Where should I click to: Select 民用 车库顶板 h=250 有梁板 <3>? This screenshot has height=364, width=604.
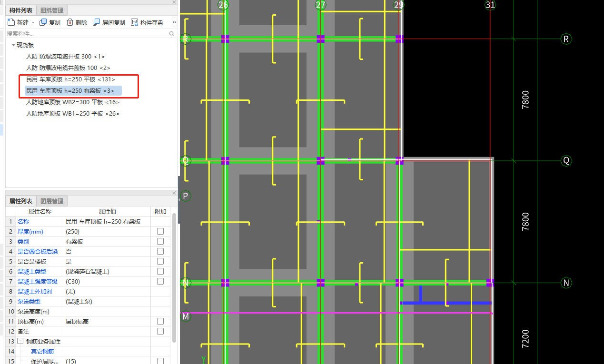point(73,90)
